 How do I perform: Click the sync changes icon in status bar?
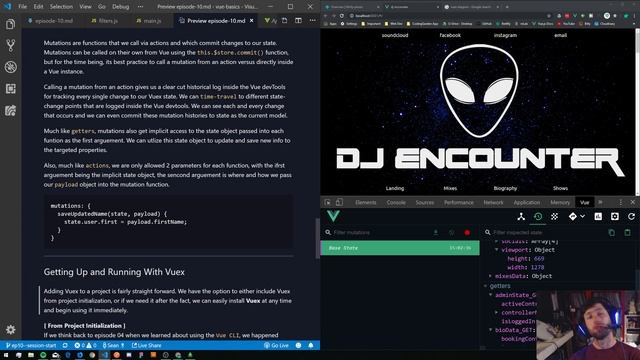pyautogui.click(x=65, y=345)
